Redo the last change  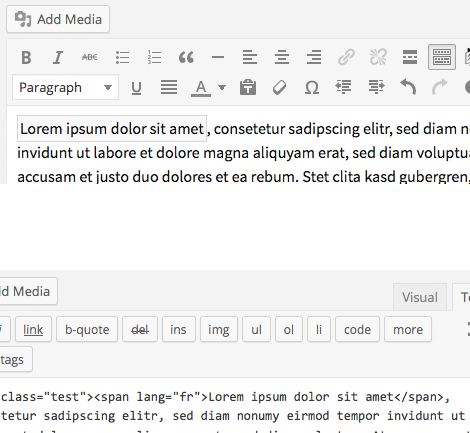[x=440, y=88]
